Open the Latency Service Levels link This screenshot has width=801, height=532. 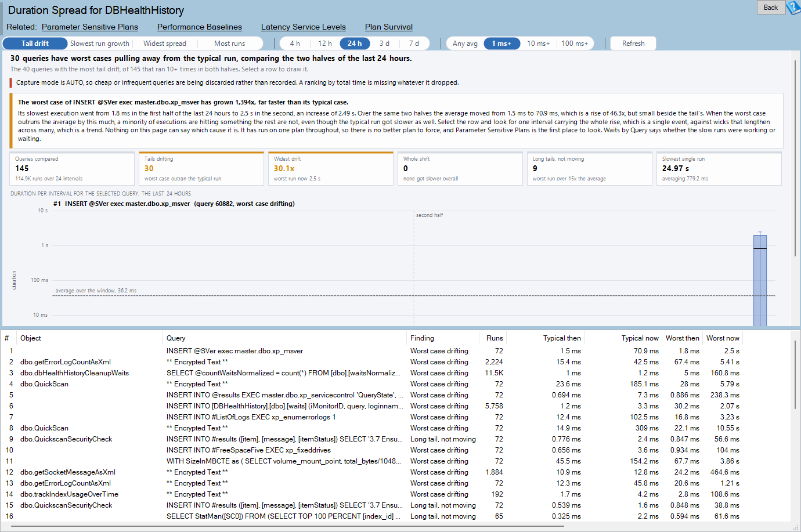[304, 27]
